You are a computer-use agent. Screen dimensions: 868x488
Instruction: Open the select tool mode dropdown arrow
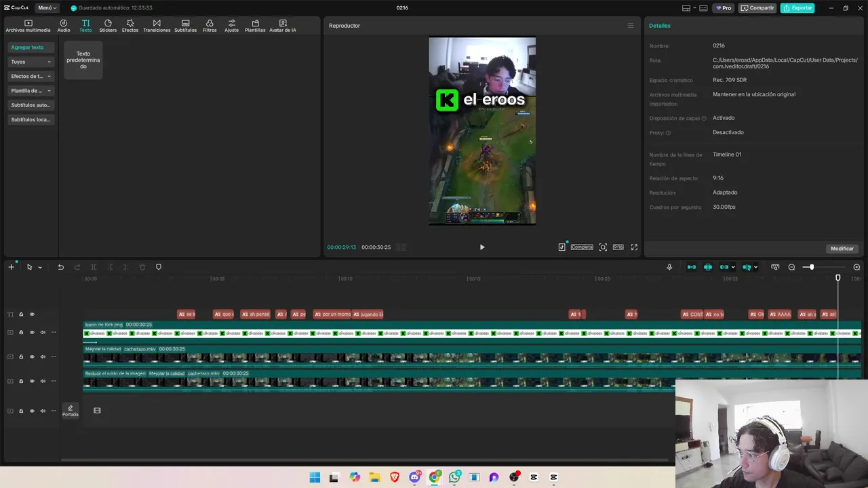coord(40,267)
